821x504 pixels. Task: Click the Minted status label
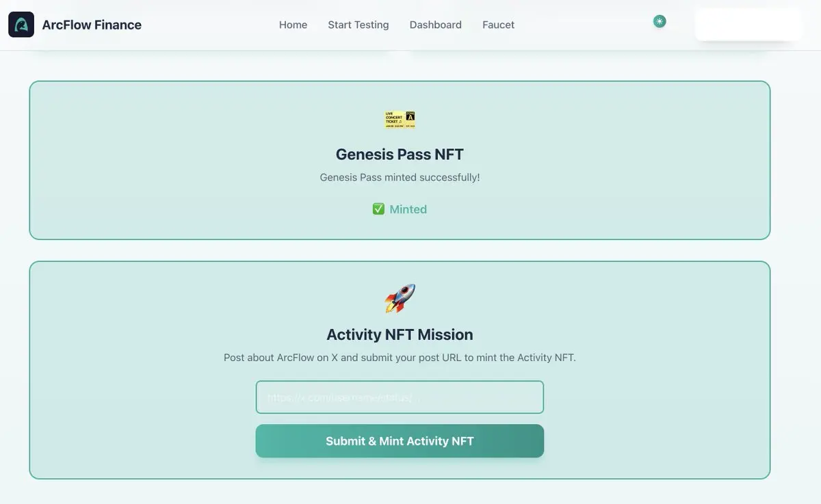408,209
